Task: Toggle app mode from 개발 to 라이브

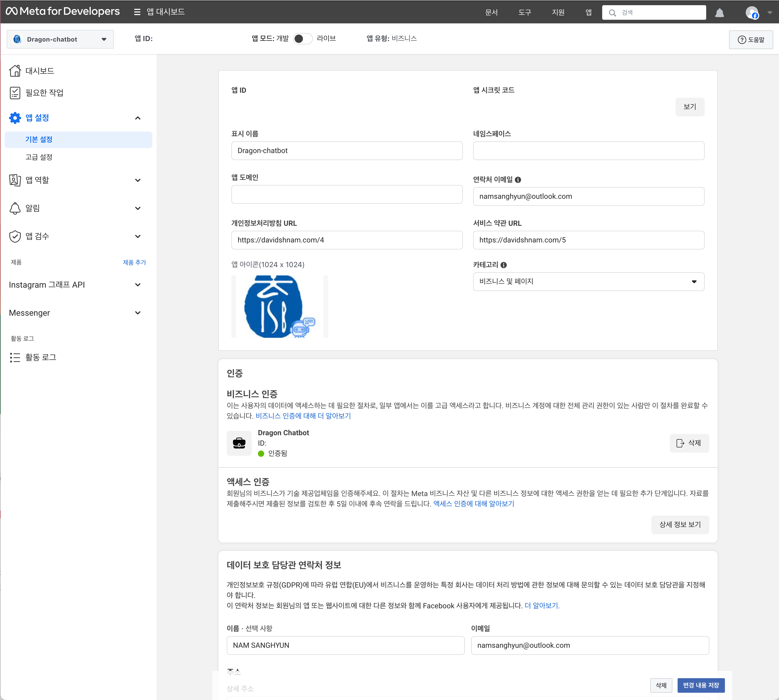Action: 302,38
